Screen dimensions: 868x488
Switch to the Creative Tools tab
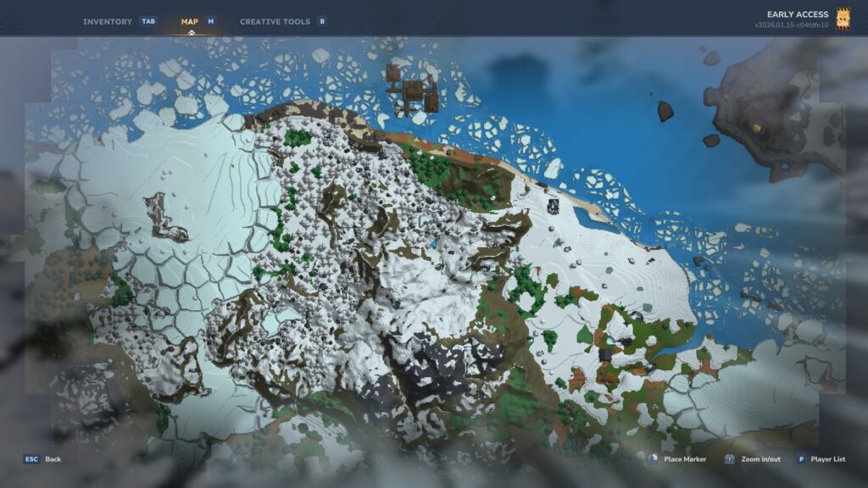coord(275,21)
